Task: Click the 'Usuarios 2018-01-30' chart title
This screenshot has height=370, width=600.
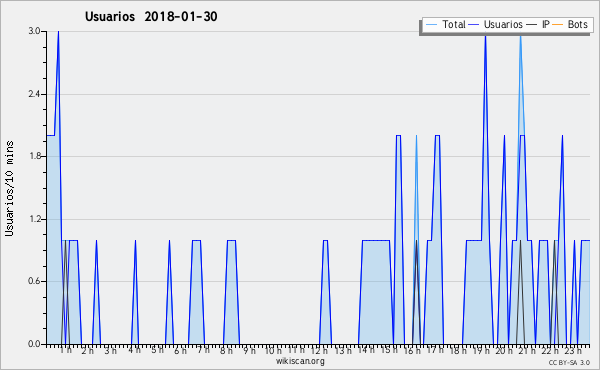Action: click(x=151, y=16)
